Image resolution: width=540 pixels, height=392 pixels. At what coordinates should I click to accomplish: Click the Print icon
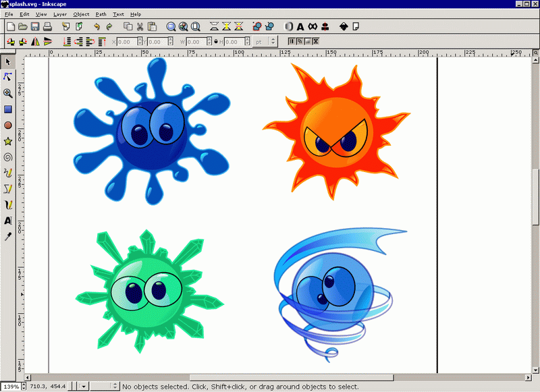click(x=47, y=26)
